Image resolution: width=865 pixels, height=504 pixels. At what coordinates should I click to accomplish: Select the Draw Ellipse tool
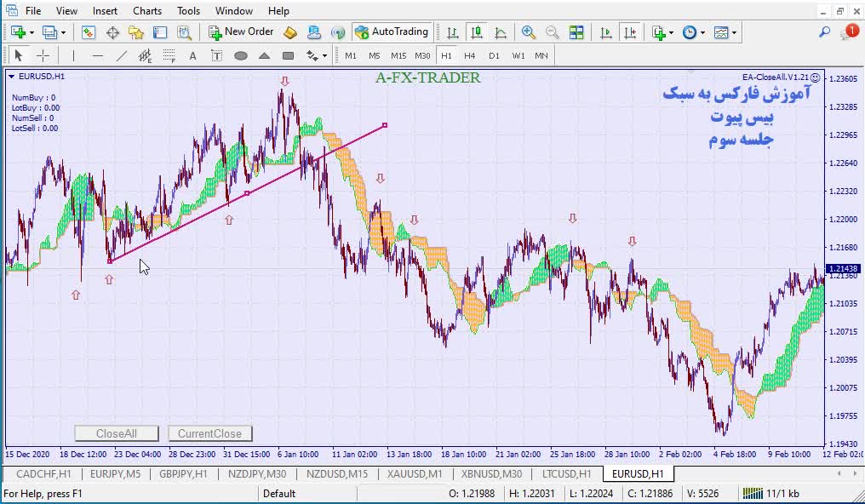[241, 56]
